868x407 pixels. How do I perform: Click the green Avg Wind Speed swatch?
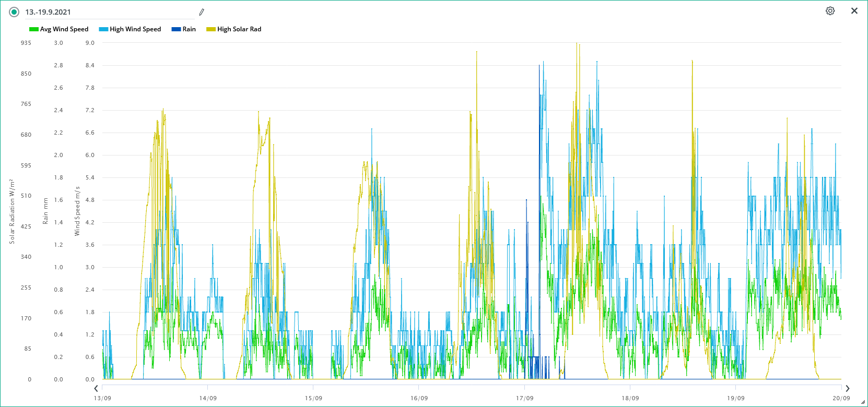34,29
